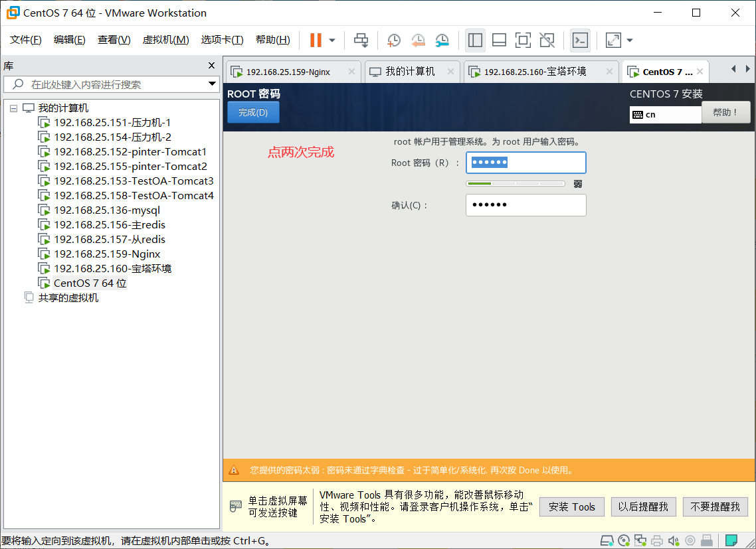
Task: Click the network adapter status icon
Action: 640,541
